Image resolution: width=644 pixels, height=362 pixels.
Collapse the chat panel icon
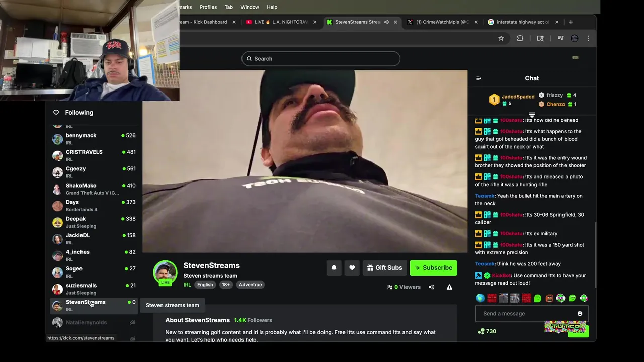(x=478, y=78)
